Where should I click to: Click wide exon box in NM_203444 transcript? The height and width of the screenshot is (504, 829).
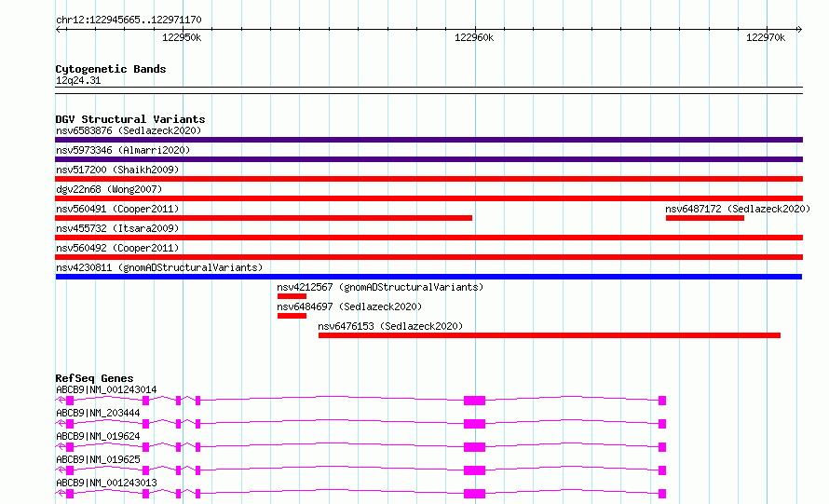(474, 424)
